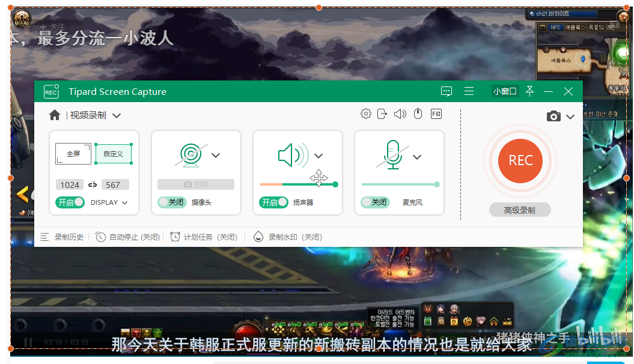Select 自定义 custom region mode
The width and height of the screenshot is (634, 364).
114,154
